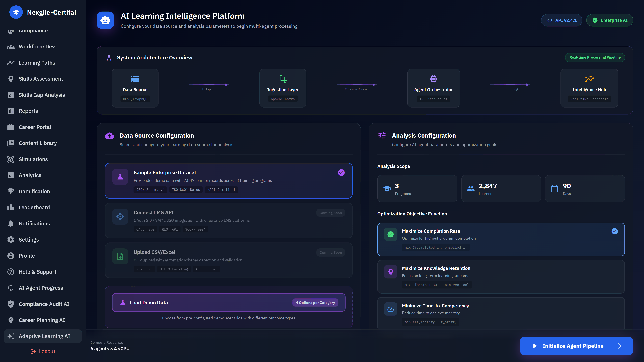Expand Load Demo Data options

tap(149, 302)
